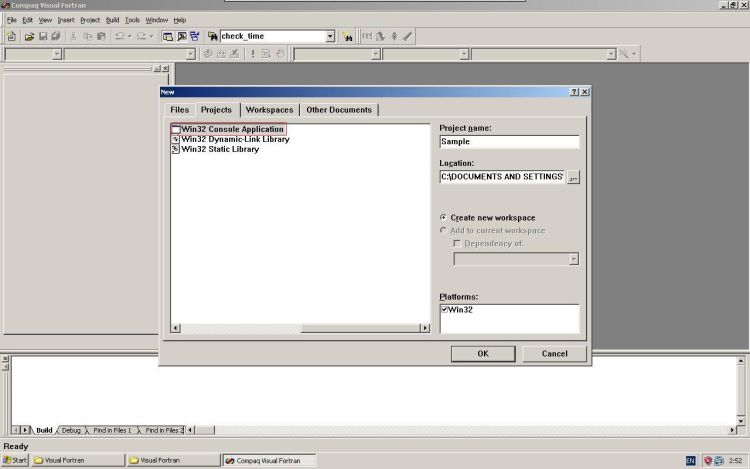Click the Copy toolbar icon
Screen dimensions: 750x469
[x=88, y=36]
